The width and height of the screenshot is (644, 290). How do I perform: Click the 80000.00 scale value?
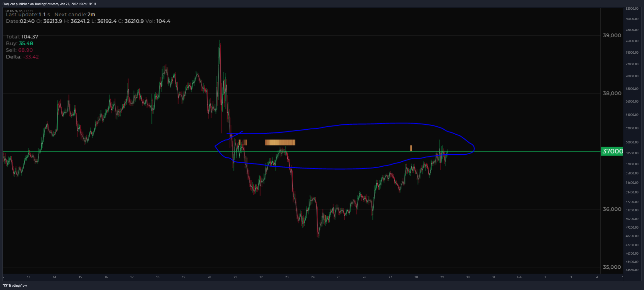pos(632,19)
